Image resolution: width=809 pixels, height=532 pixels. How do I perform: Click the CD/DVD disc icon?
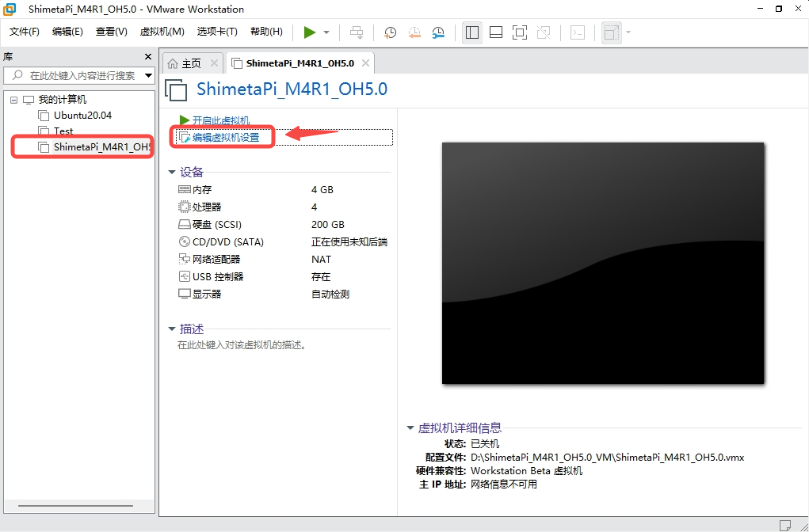click(x=184, y=241)
